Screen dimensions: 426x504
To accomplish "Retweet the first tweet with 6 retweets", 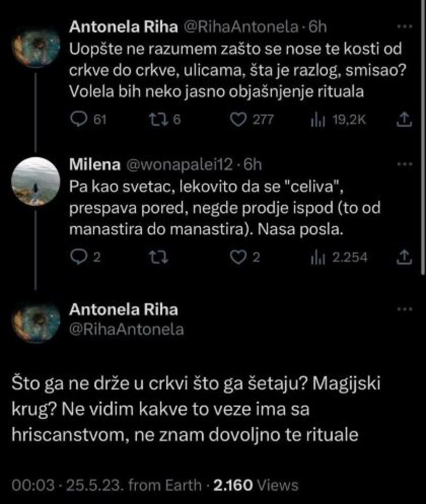I will (155, 120).
